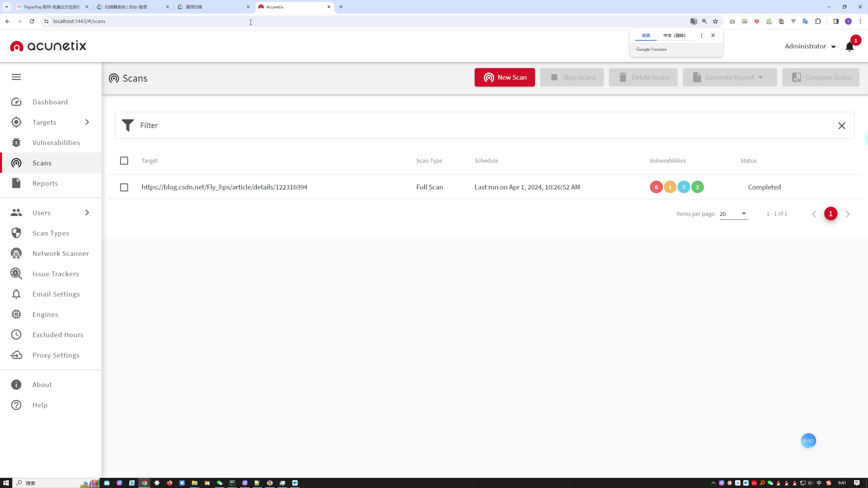Click the red high vulnerabilities badge 0
This screenshot has height=488, width=868.
click(656, 187)
